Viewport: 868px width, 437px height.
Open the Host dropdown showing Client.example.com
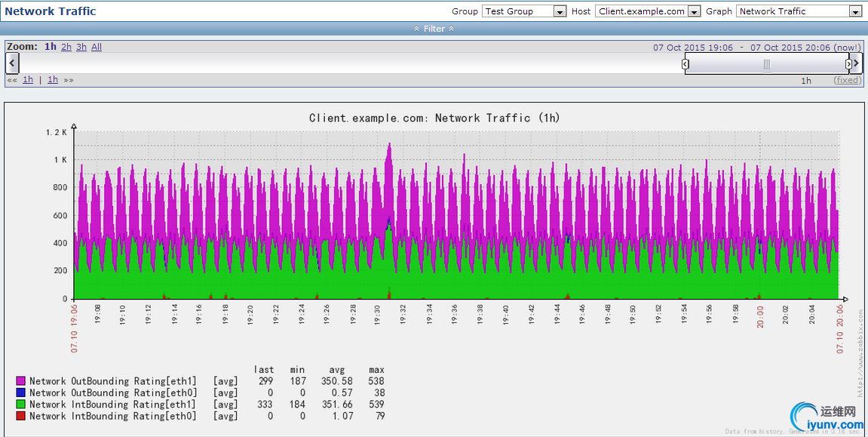[648, 11]
